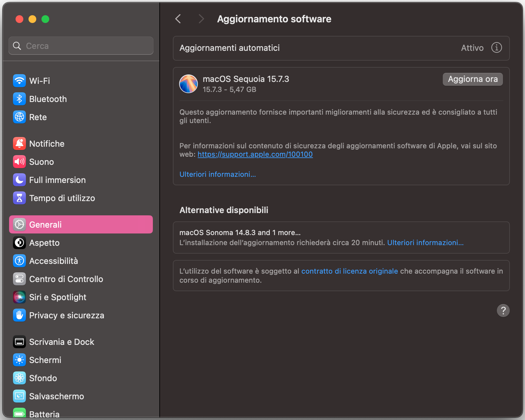The width and height of the screenshot is (525, 420).
Task: Click the Siri e Spotlight icon
Action: click(x=19, y=297)
